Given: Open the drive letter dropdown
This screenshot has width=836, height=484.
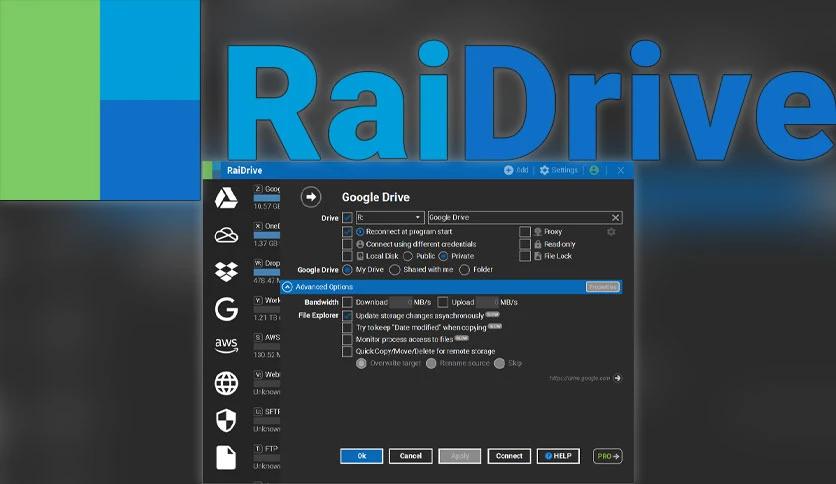Looking at the screenshot, I should coord(390,217).
